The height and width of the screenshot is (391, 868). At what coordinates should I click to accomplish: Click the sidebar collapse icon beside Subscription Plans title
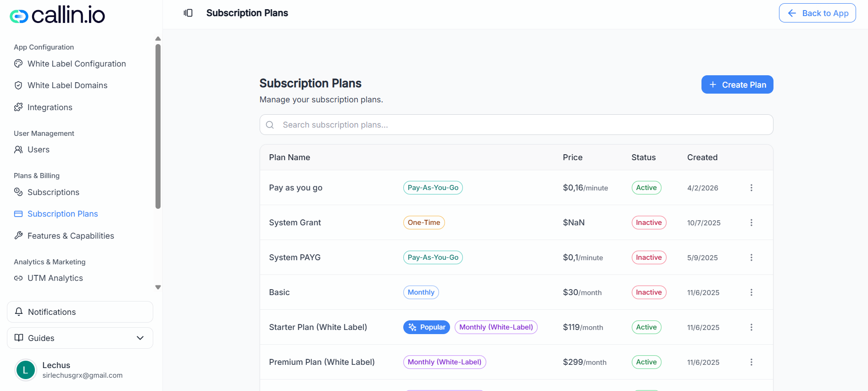tap(188, 13)
